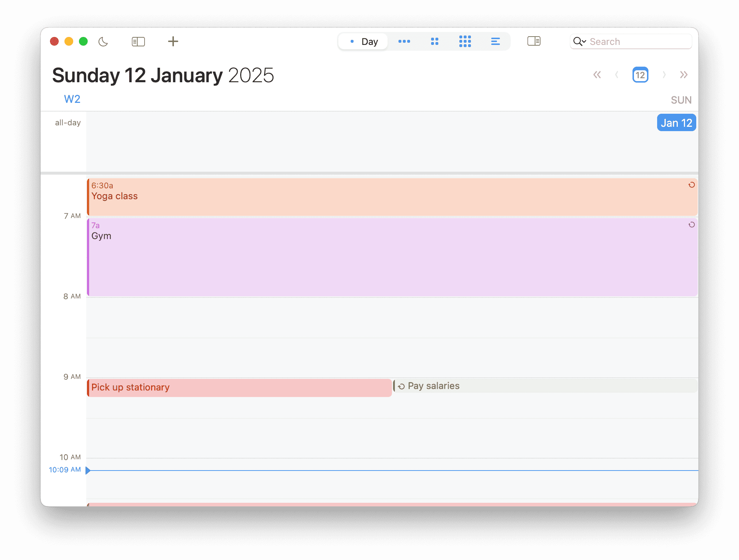739x560 pixels.
Task: Click repeat icon beside Pay salaries
Action: point(401,386)
